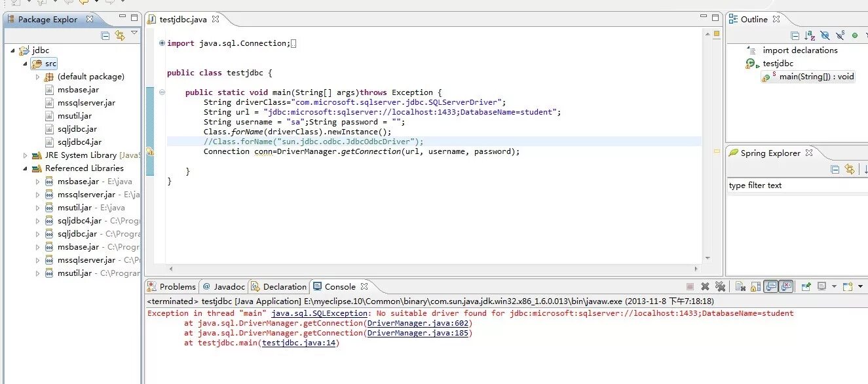Click the Spring Explorer leaf icon
This screenshot has width=868, height=384.
click(x=733, y=153)
